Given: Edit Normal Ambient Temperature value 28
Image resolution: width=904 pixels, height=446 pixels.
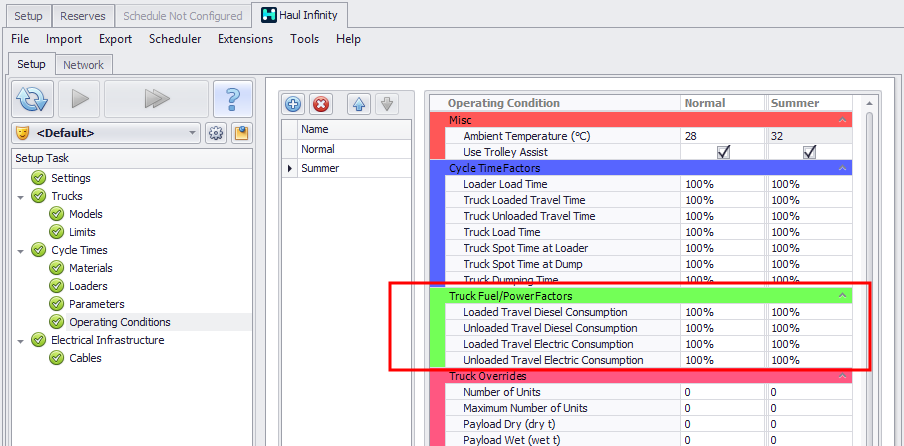Looking at the screenshot, I should click(723, 137).
